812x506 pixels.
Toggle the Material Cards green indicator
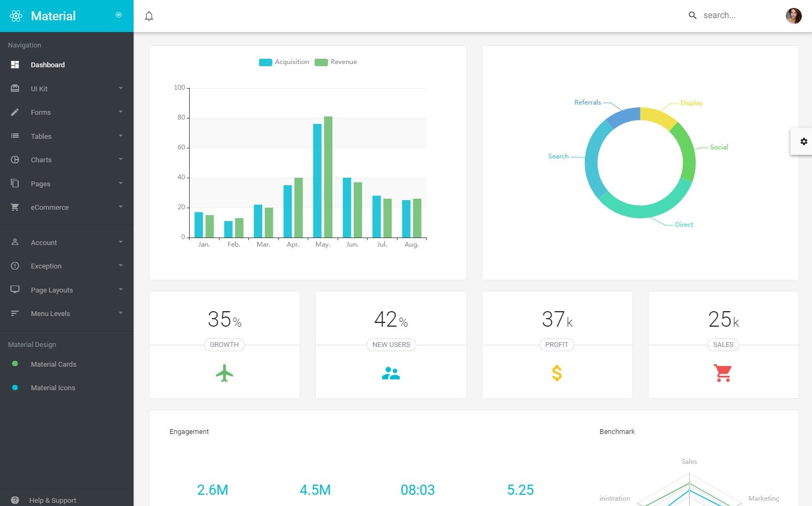pos(14,363)
